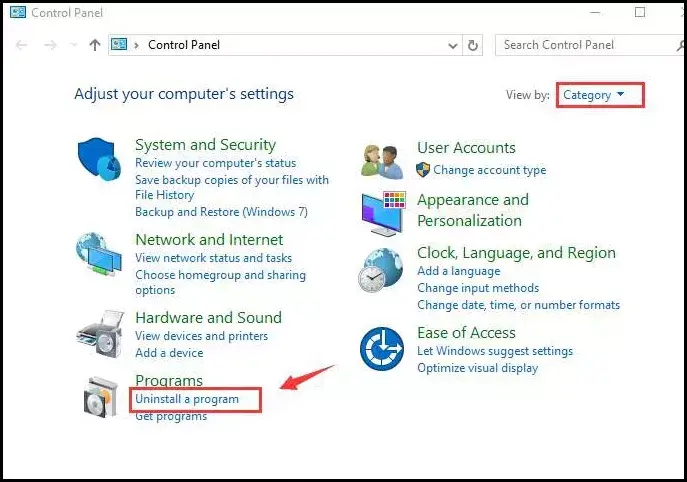Click the Add a device link
The width and height of the screenshot is (687, 482).
pos(169,353)
